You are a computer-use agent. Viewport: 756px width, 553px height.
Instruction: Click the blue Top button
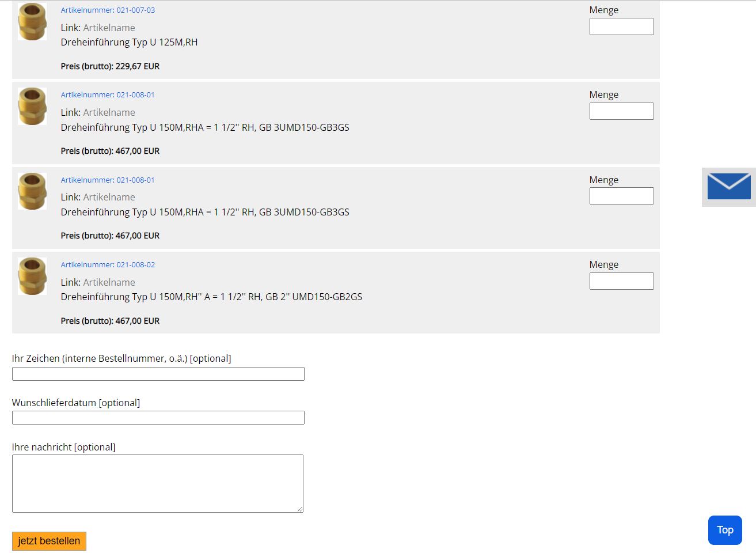[725, 530]
